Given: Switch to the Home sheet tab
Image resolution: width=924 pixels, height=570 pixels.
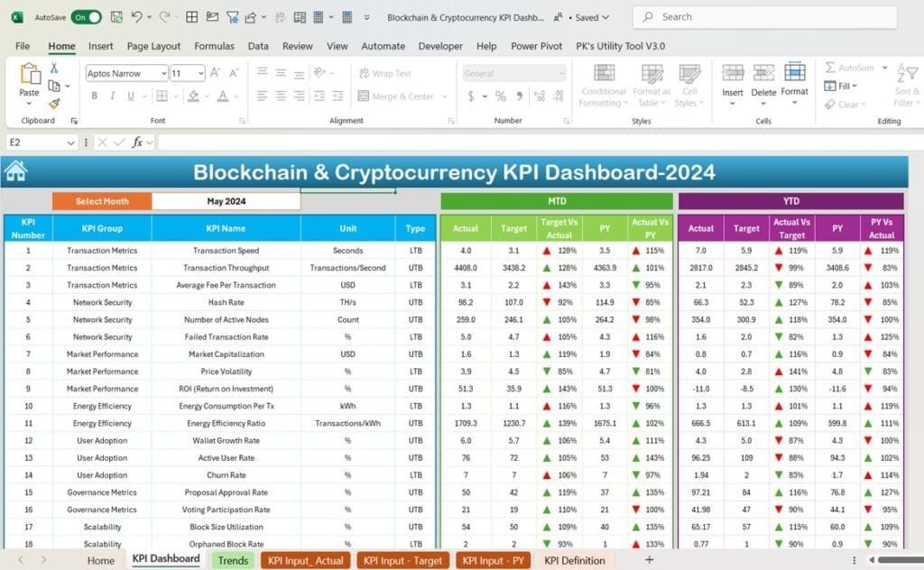Looking at the screenshot, I should (101, 561).
